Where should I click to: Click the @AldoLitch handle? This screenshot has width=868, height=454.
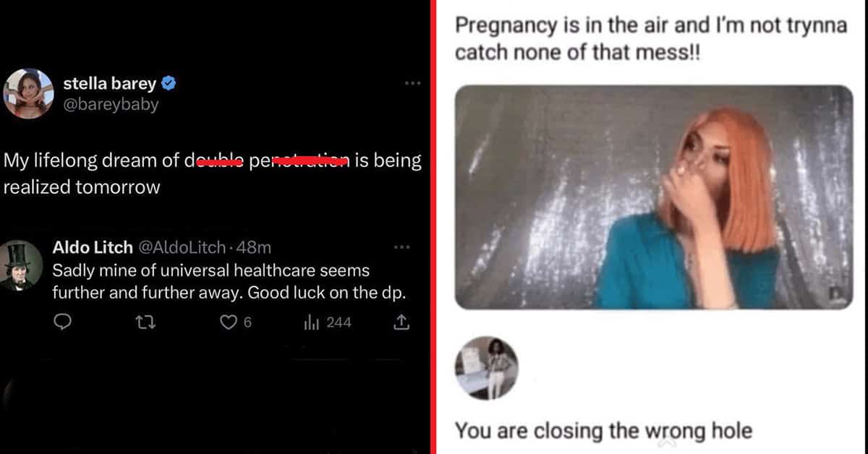pyautogui.click(x=182, y=247)
